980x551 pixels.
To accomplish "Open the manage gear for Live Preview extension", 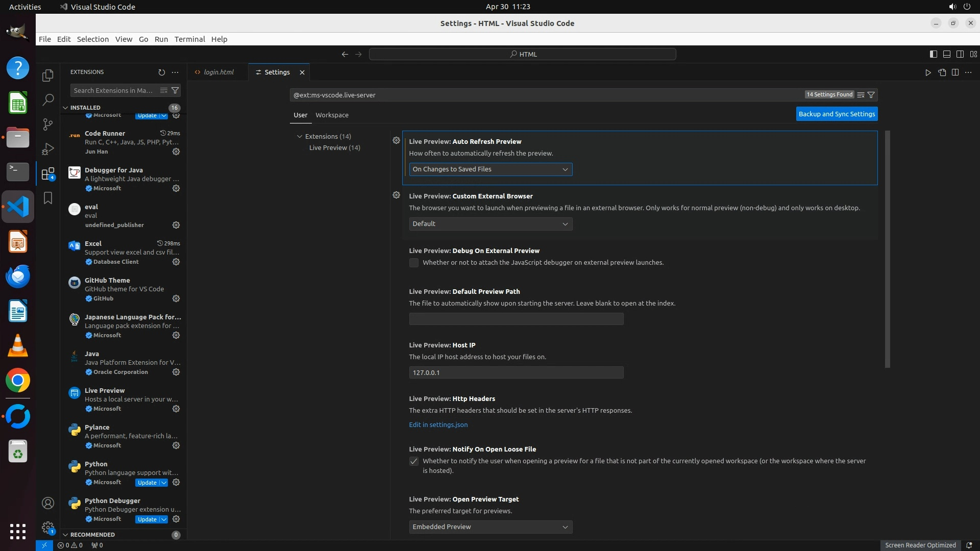I will (176, 409).
